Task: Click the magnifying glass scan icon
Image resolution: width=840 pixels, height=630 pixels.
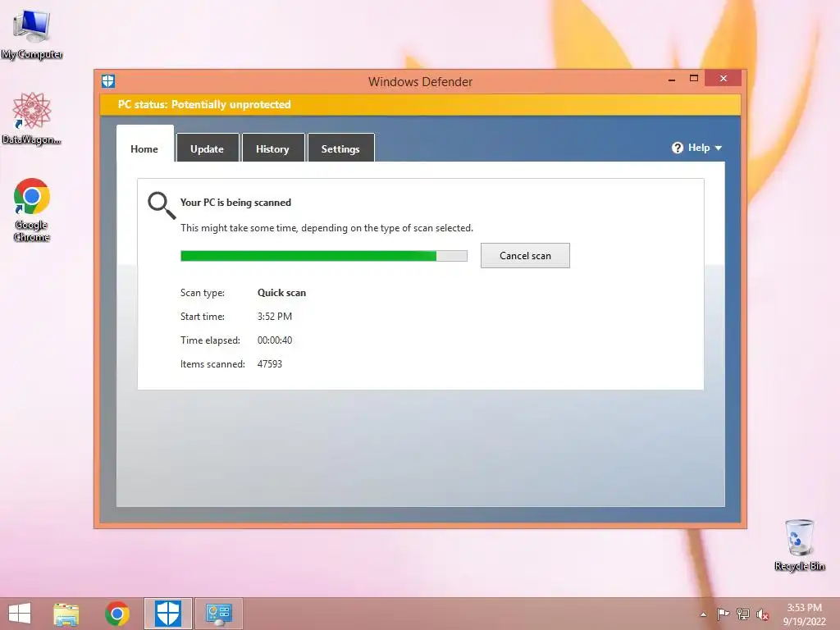Action: point(162,206)
